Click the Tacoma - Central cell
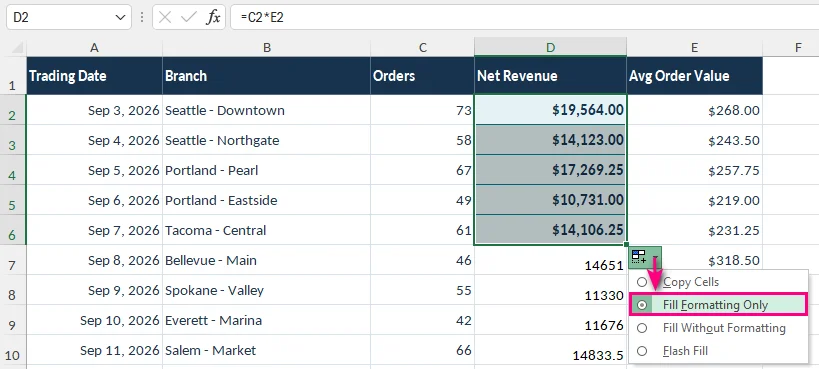The image size is (819, 369). (266, 230)
